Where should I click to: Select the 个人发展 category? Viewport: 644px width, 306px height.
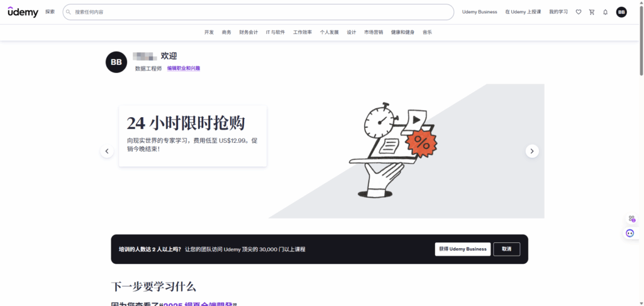(330, 32)
